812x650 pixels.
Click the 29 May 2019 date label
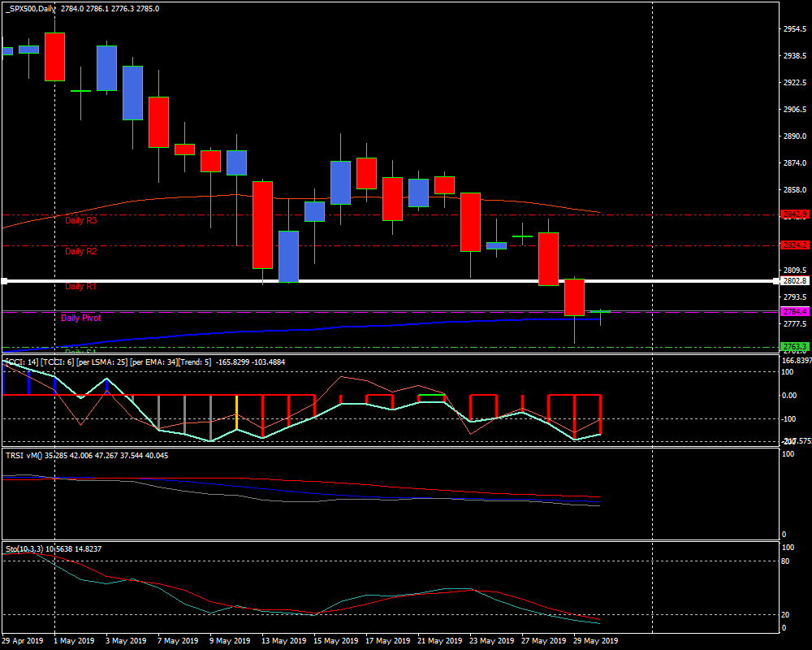click(x=596, y=641)
